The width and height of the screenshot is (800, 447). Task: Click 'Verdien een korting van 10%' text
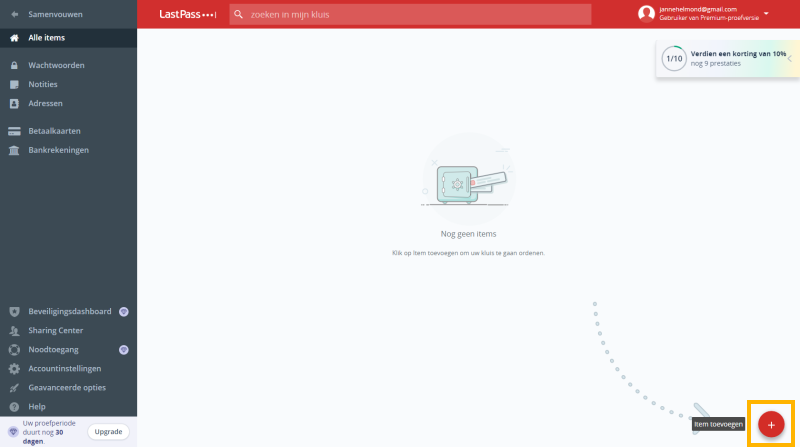point(738,54)
